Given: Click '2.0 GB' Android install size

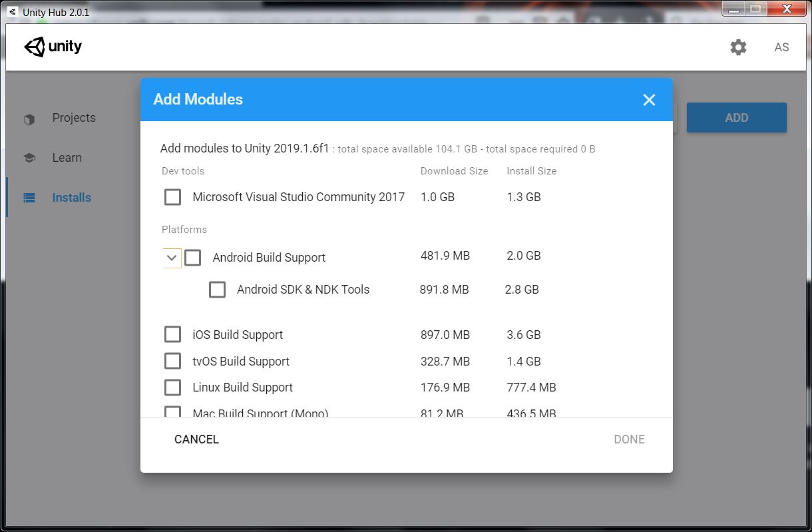Looking at the screenshot, I should pyautogui.click(x=524, y=256).
